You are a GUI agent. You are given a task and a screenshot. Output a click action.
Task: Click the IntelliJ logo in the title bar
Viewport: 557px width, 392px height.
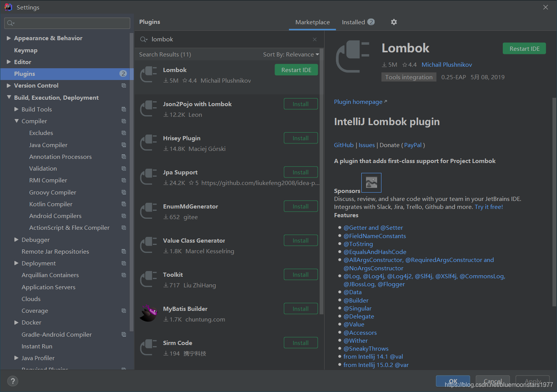click(x=8, y=7)
